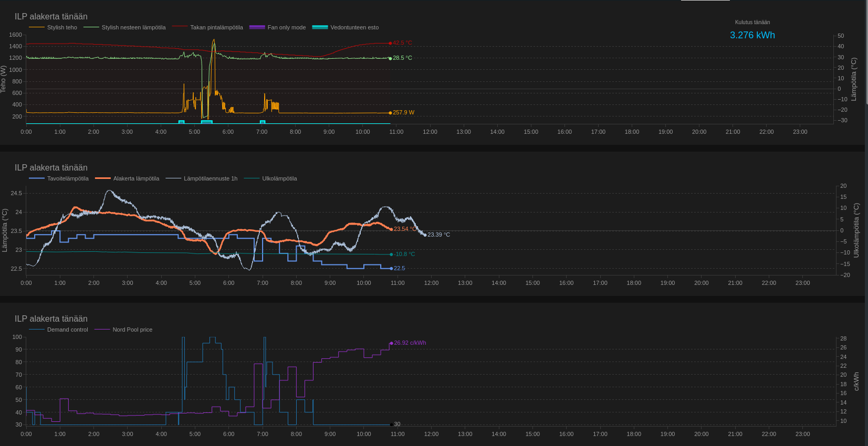Toggle the Nord Pool price series
The image size is (868, 446).
(132, 330)
